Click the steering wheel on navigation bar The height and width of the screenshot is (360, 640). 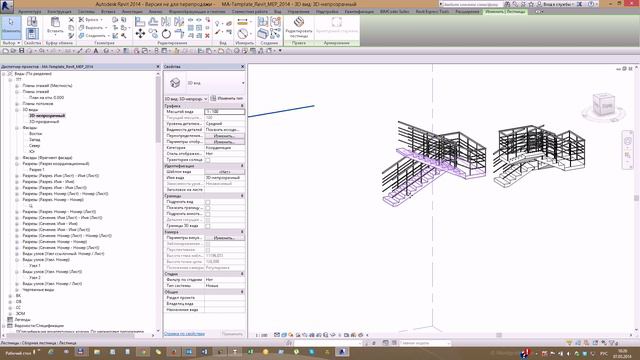point(628,141)
